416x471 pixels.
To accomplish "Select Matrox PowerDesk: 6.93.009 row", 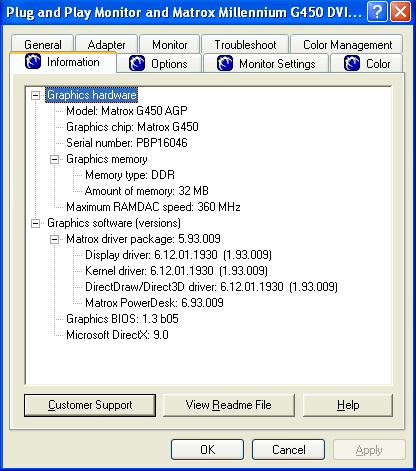I will point(154,303).
